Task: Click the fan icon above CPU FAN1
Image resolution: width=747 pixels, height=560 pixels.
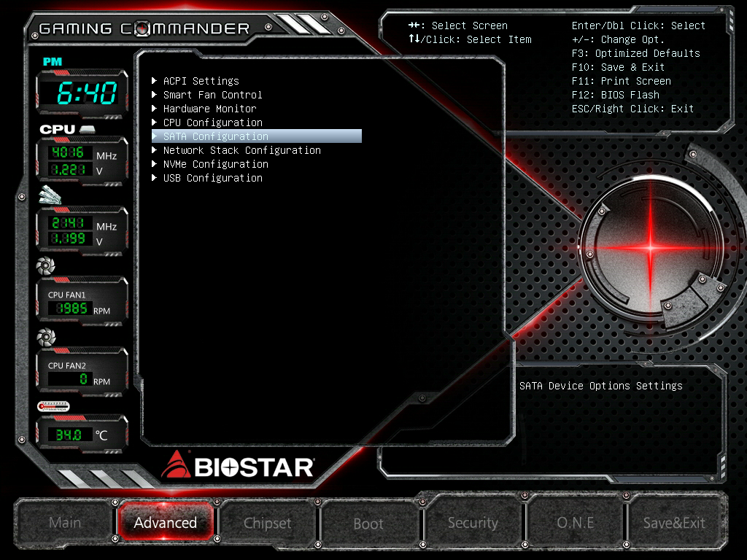Action: click(46, 265)
